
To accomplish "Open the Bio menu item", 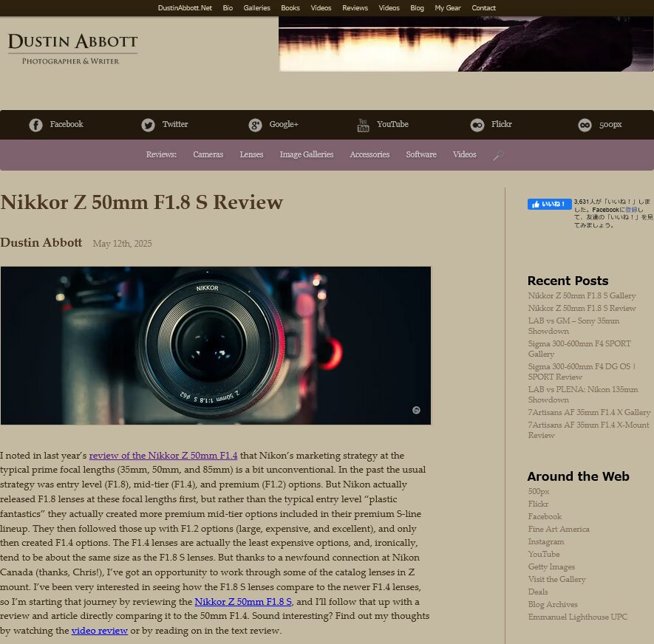I will tap(228, 8).
